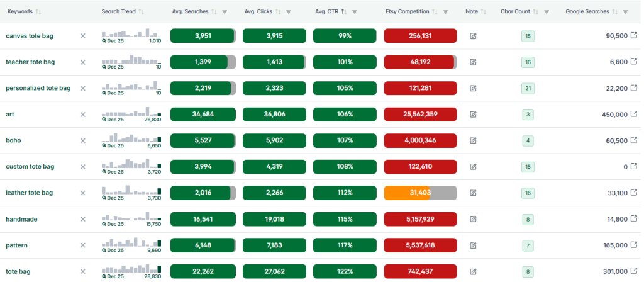Open search trend chart for 'boho'
This screenshot has width=644, height=282.
pos(131,140)
